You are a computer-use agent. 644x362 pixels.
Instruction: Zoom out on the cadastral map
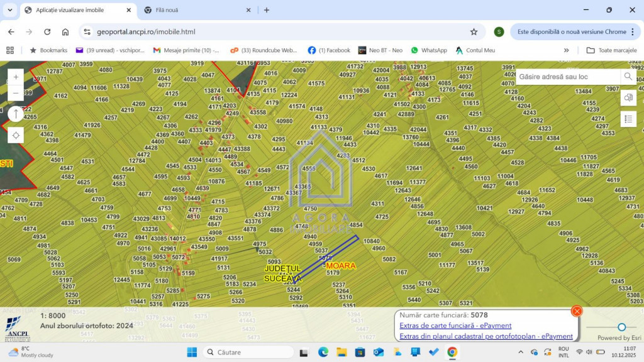16,93
